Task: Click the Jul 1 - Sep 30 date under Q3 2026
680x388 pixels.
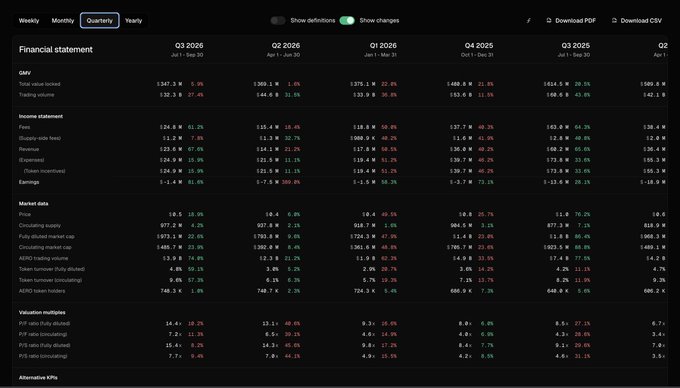Action: 187,55
